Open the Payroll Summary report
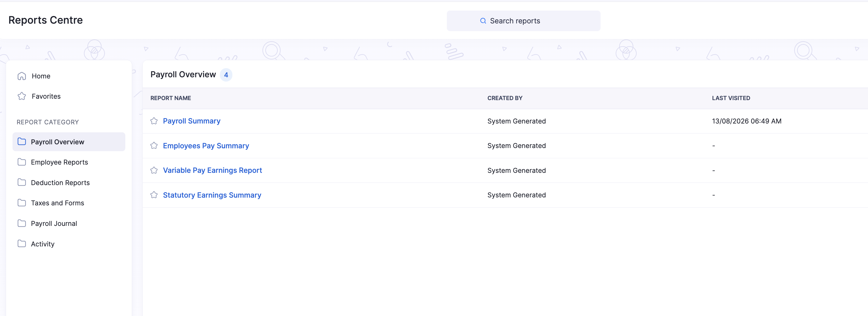 [191, 121]
